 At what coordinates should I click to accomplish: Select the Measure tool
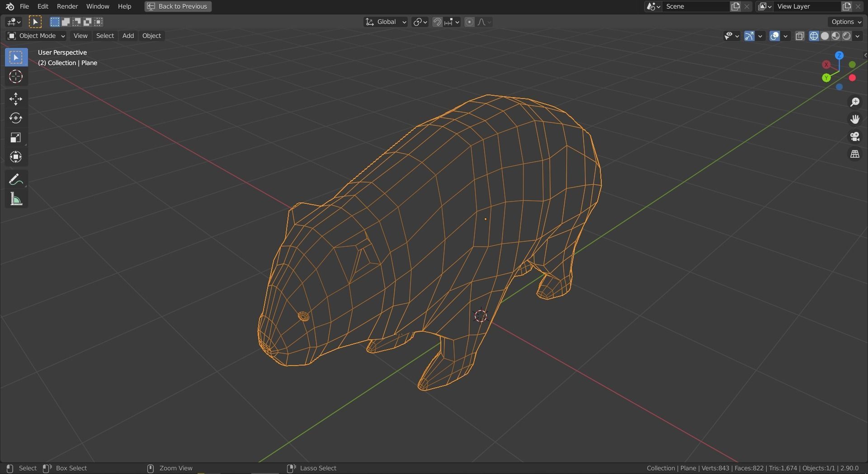click(16, 199)
